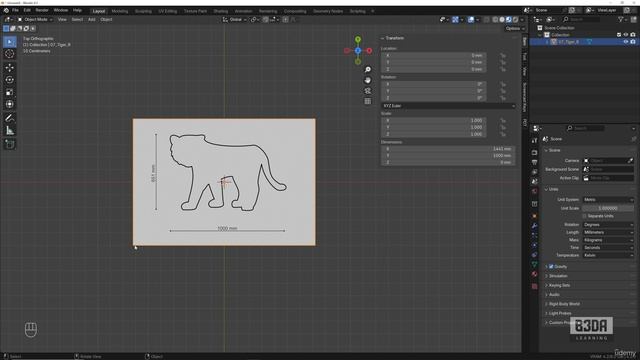Click the blue Z axis gizmo

pos(358,51)
